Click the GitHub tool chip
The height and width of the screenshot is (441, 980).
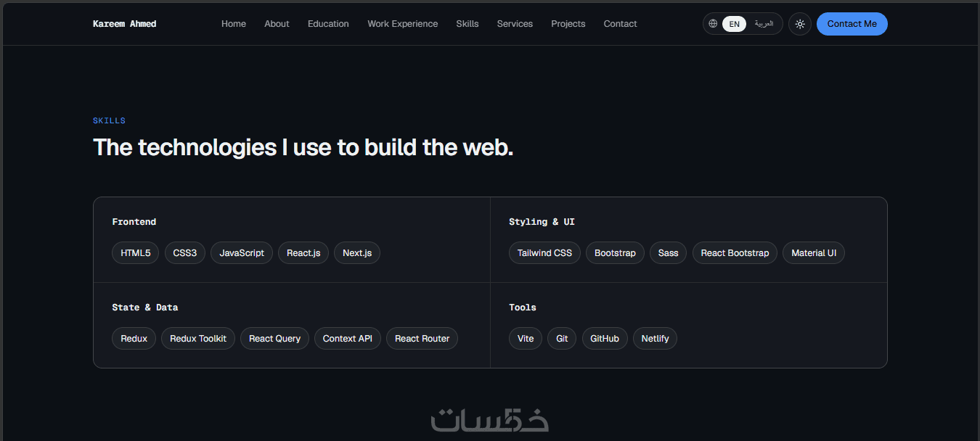pos(605,339)
